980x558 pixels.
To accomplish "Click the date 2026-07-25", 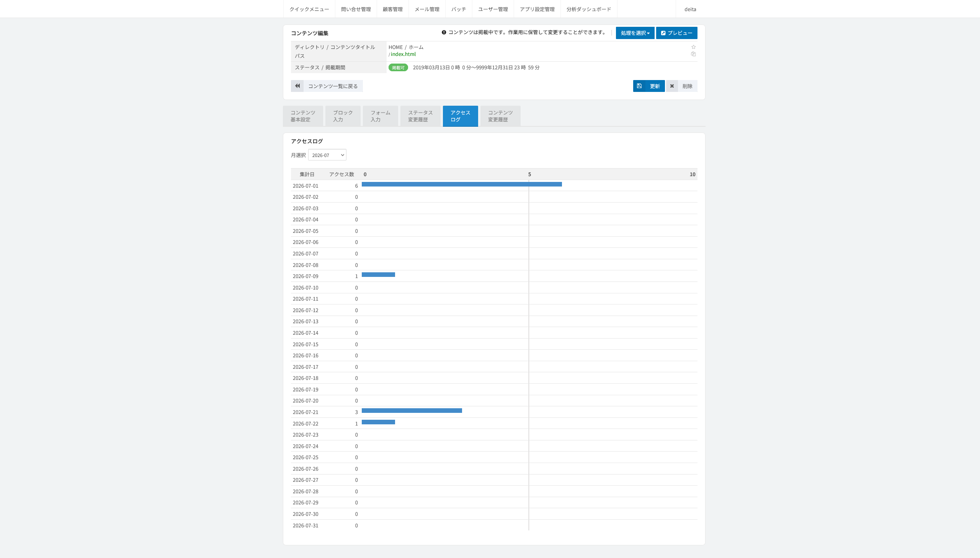I will (x=305, y=458).
